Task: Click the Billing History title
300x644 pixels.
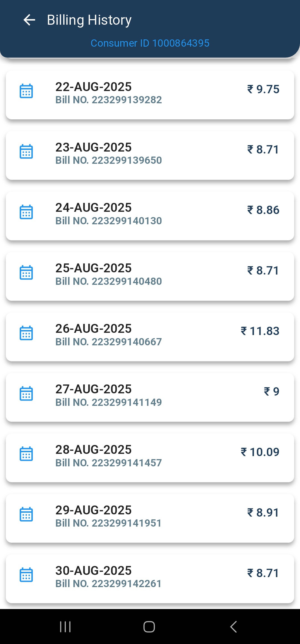Action: click(x=89, y=20)
